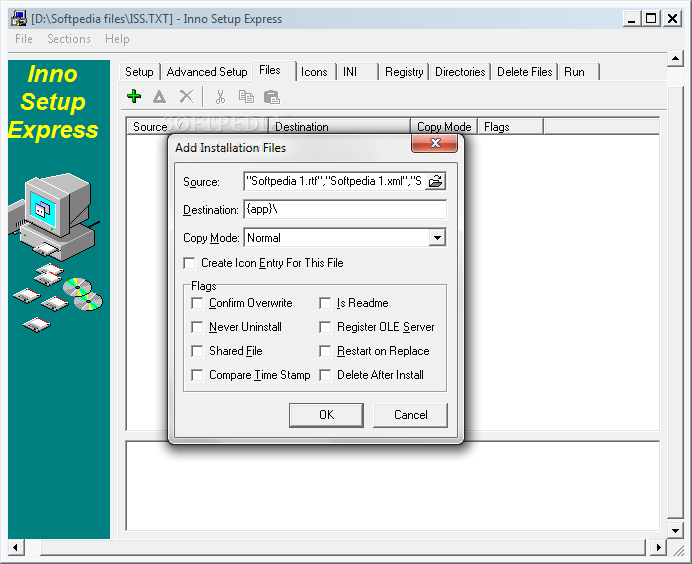
Task: Click the Paste clipboard icon
Action: [271, 97]
